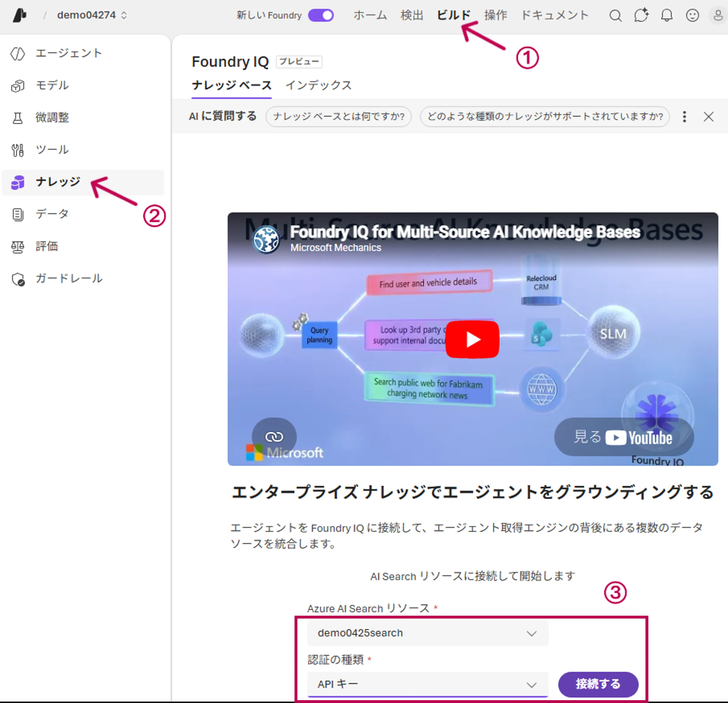Viewport: 728px width, 703px height.
Task: Click the データ document icon
Action: 18,214
